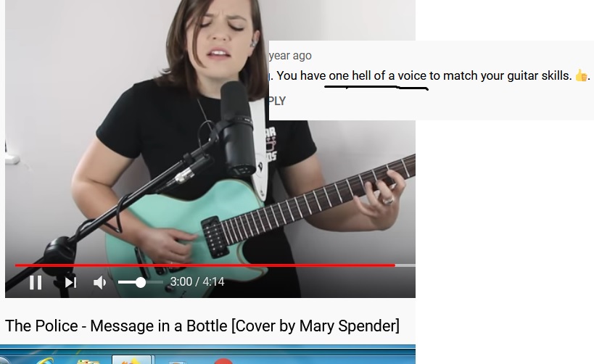Launch Internet Explorer from the taskbar
The width and height of the screenshot is (594, 364).
(44, 360)
